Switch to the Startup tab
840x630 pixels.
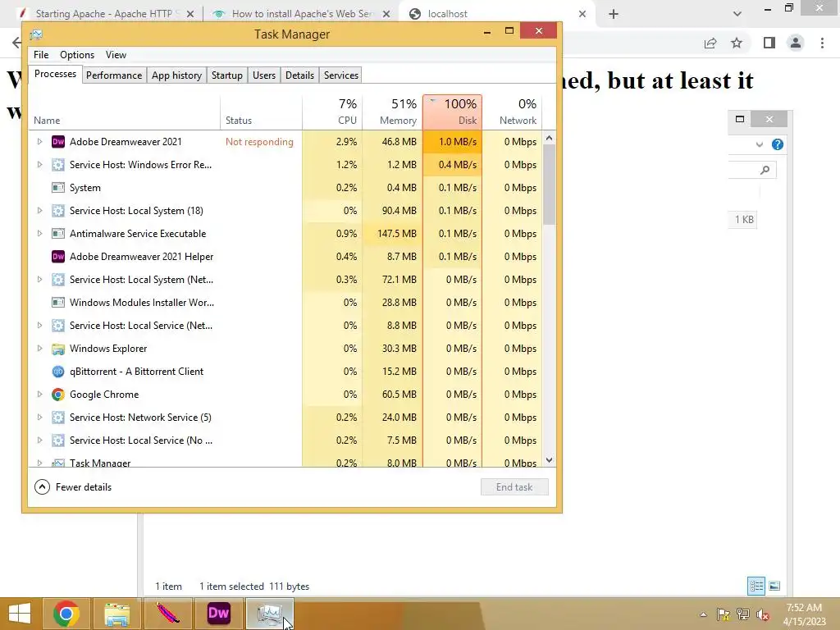(x=226, y=75)
